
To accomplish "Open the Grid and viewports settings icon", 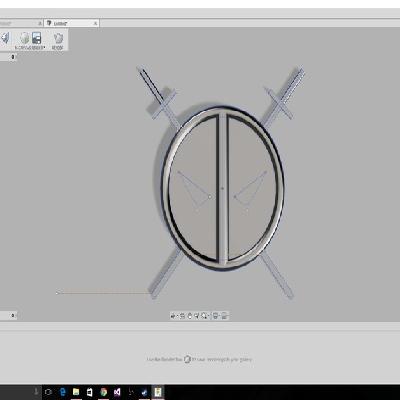I will click(224, 316).
